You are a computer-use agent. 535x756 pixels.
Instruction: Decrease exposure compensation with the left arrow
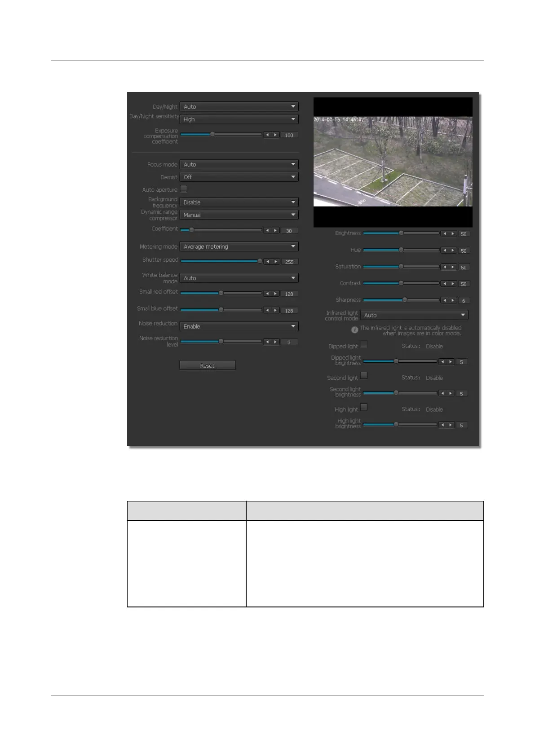[x=268, y=135]
